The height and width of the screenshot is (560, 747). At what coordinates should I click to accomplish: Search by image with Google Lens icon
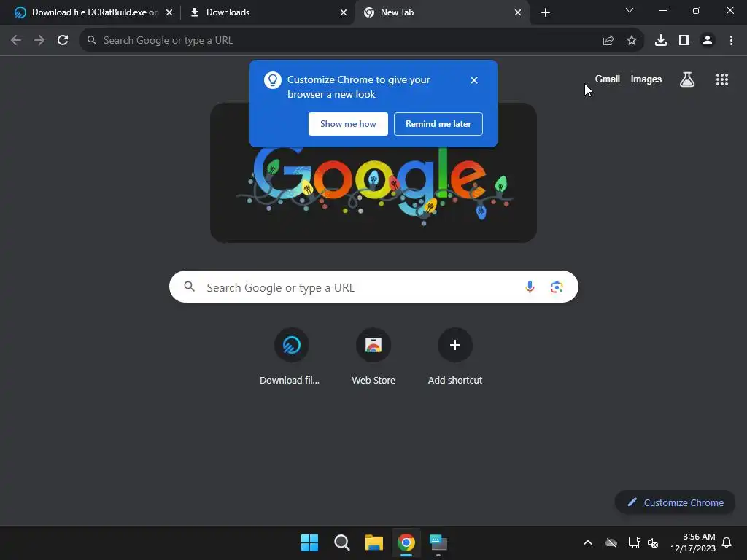pos(557,287)
